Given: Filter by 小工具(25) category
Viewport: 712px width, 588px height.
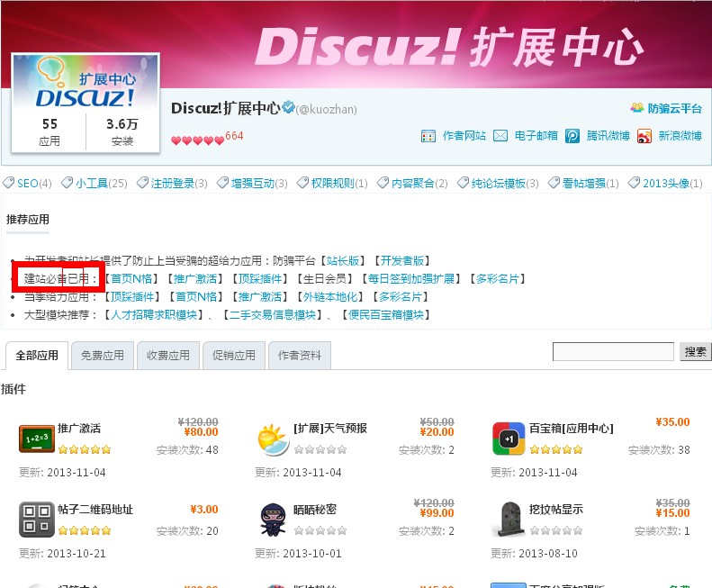Looking at the screenshot, I should click(101, 183).
